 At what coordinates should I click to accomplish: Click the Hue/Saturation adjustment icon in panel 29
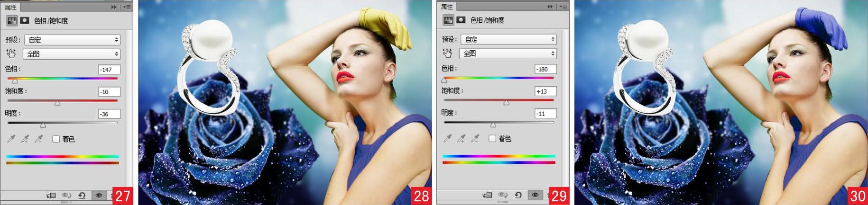[448, 20]
